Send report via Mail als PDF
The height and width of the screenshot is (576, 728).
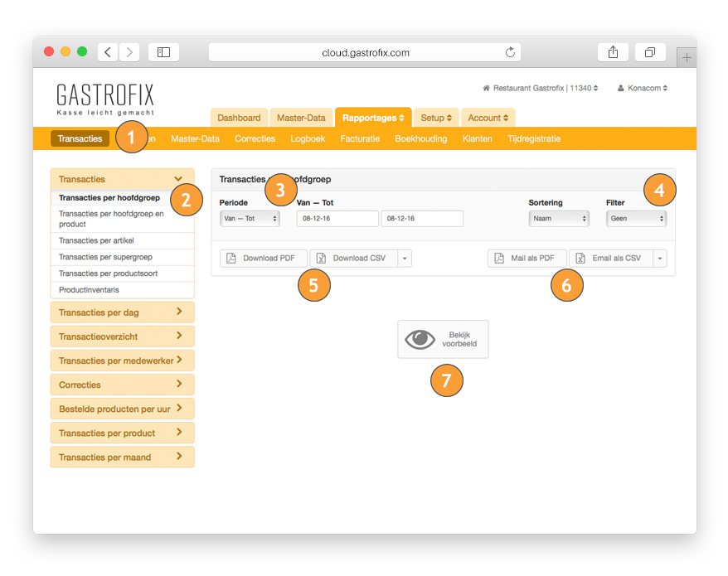527,259
